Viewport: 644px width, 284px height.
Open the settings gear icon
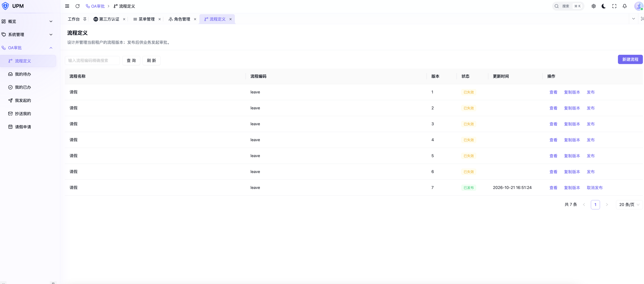pos(593,6)
